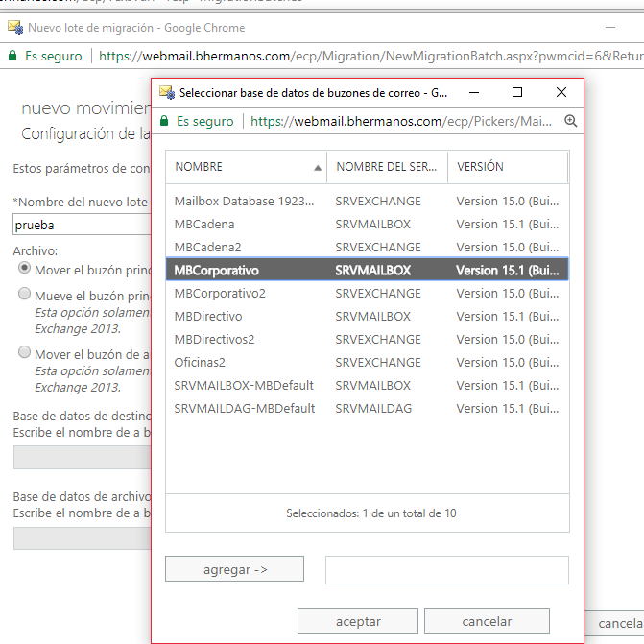Sort by VERSIÓN column header
The width and height of the screenshot is (644, 644).
tap(508, 167)
